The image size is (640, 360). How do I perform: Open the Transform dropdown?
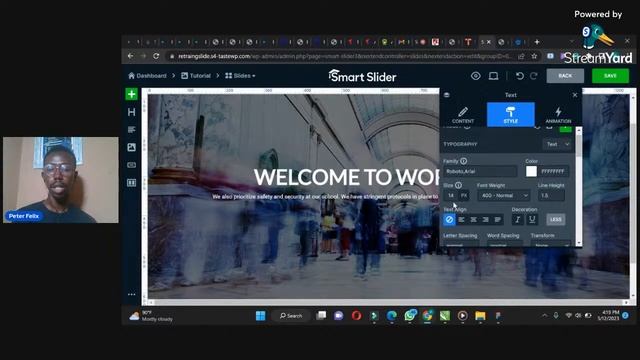point(551,244)
